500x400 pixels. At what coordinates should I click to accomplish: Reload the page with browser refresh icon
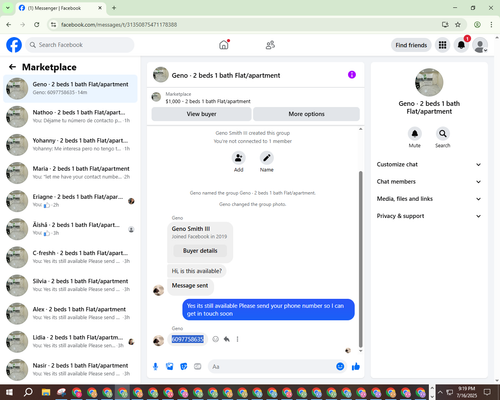point(37,25)
